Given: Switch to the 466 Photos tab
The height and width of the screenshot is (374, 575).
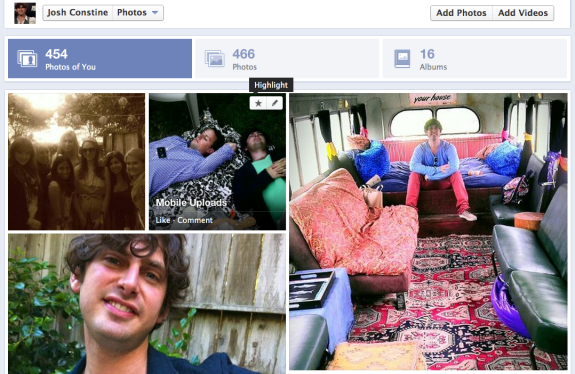Looking at the screenshot, I should (287, 59).
